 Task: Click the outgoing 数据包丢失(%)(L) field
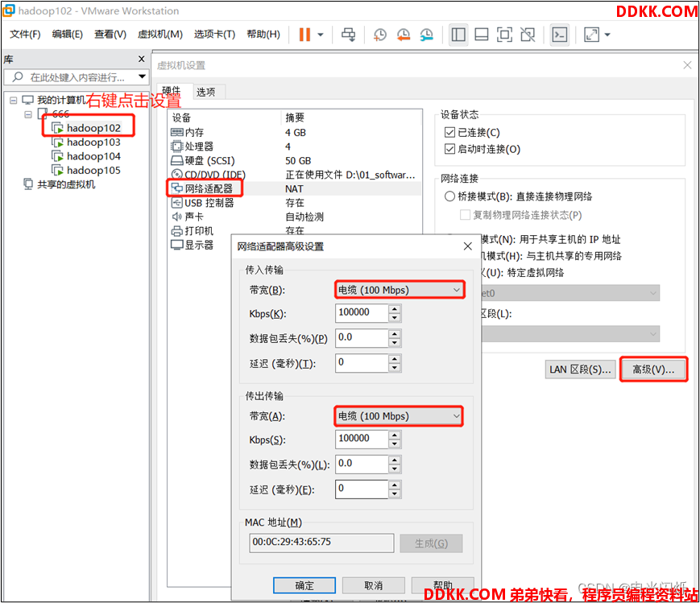point(361,465)
